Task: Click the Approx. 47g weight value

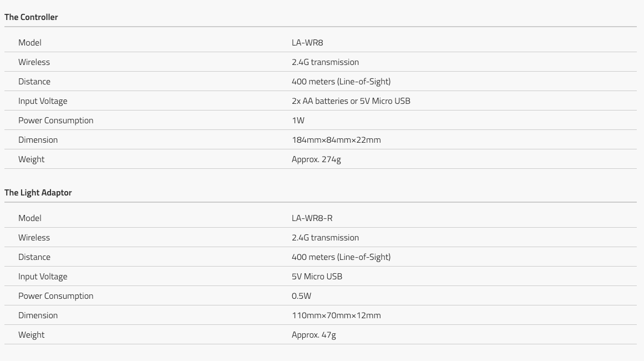Action: (314, 335)
